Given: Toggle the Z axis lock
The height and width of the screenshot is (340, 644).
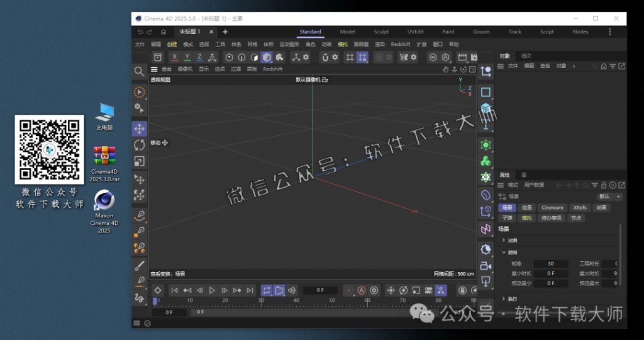Looking at the screenshot, I should 199,57.
